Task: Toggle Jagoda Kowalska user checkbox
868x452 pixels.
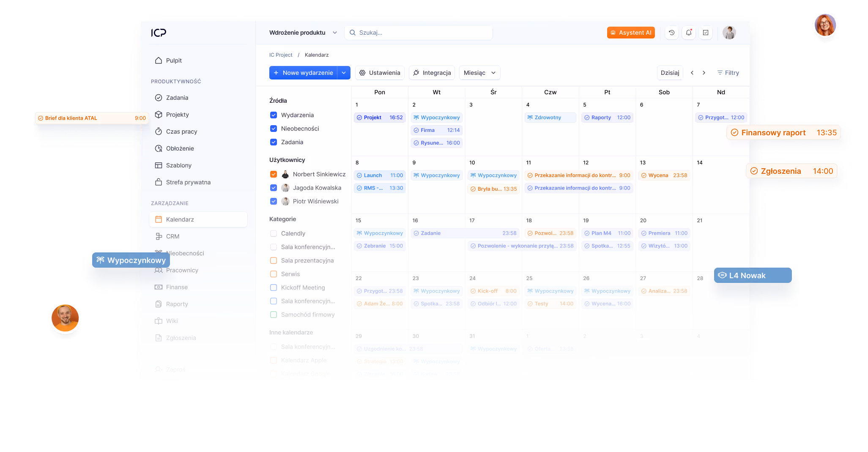Action: (x=274, y=188)
